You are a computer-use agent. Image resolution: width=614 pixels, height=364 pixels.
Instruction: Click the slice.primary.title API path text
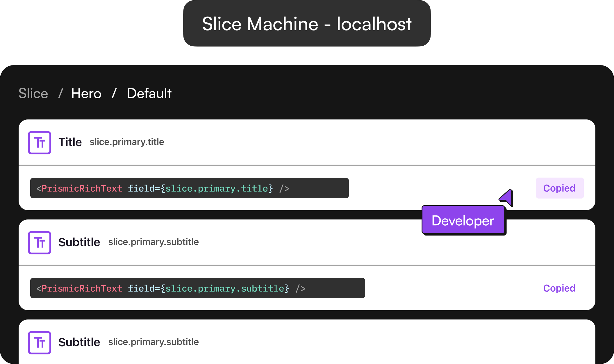pyautogui.click(x=127, y=142)
